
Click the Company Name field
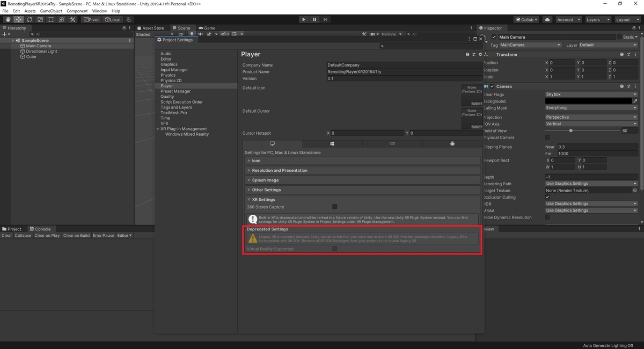(405, 65)
